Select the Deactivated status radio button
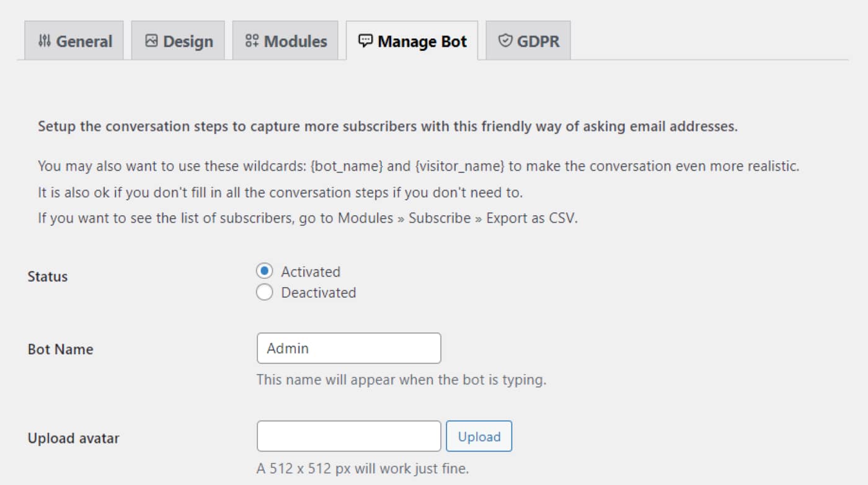The image size is (868, 485). click(264, 292)
